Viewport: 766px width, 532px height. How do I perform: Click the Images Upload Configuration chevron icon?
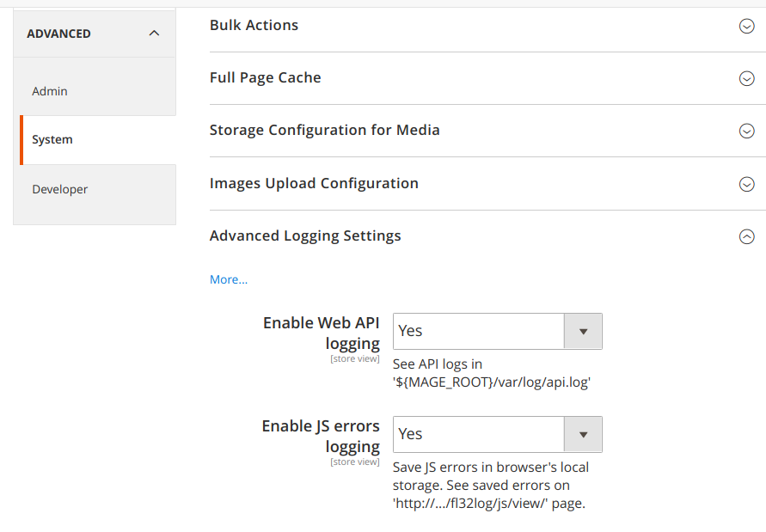746,184
